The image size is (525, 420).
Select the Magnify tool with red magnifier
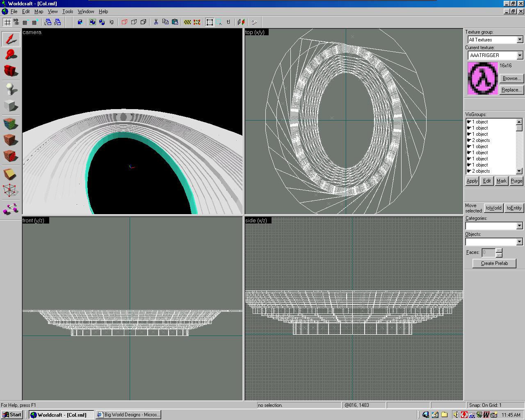pyautogui.click(x=11, y=55)
